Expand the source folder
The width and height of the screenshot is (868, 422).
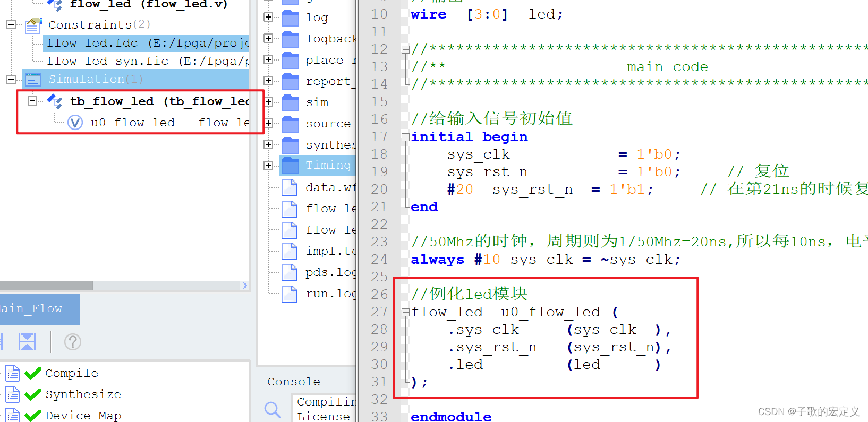tap(268, 123)
